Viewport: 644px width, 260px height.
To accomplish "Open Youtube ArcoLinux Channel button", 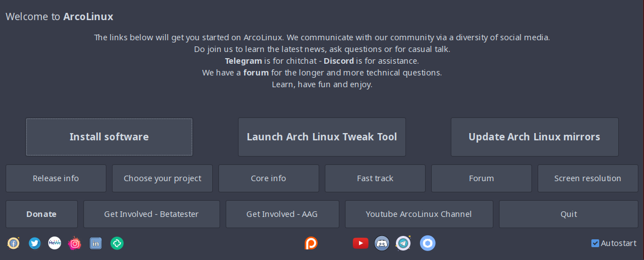I will click(419, 214).
